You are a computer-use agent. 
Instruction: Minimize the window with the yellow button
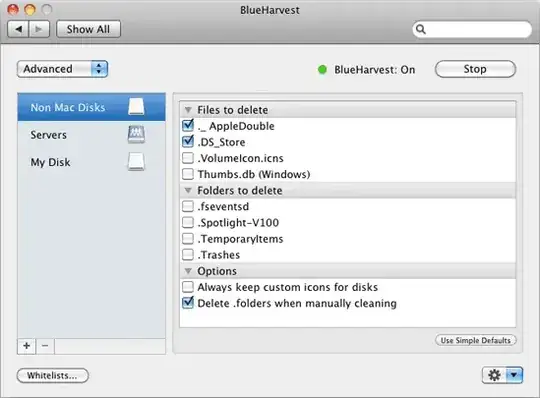tap(30, 10)
